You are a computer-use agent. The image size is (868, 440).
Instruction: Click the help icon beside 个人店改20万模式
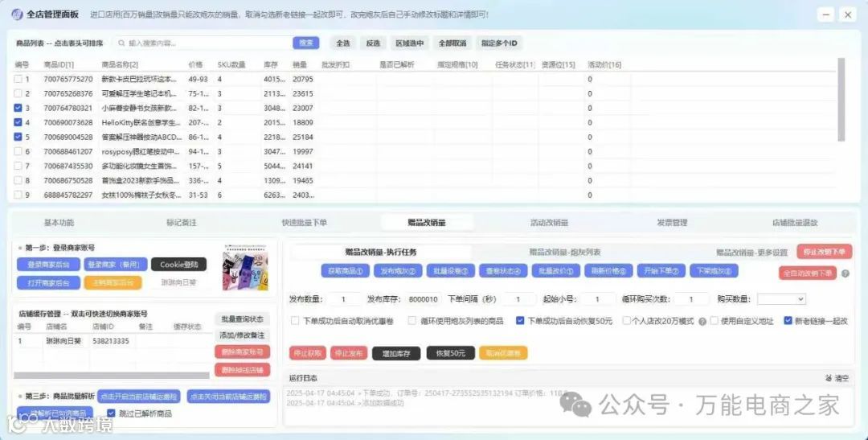pos(702,322)
